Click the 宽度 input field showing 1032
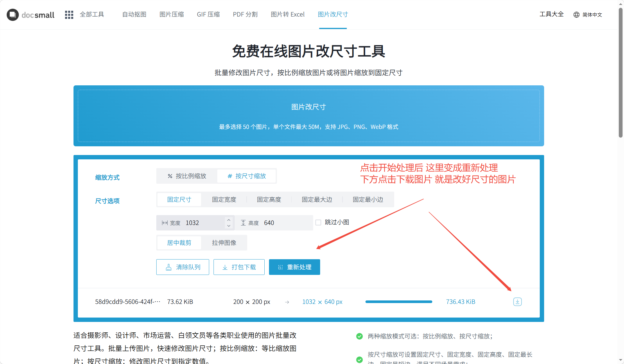 tap(195, 223)
